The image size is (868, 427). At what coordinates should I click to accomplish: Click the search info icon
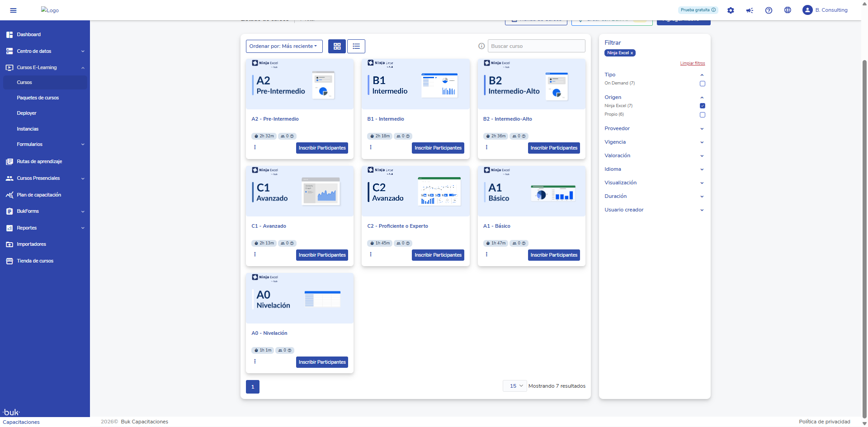pyautogui.click(x=481, y=46)
